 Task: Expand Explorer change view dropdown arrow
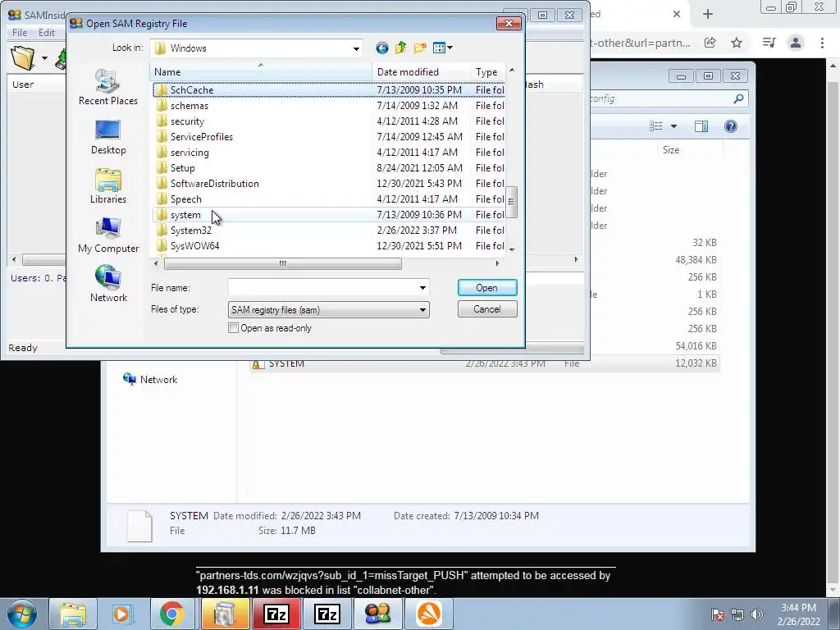673,126
